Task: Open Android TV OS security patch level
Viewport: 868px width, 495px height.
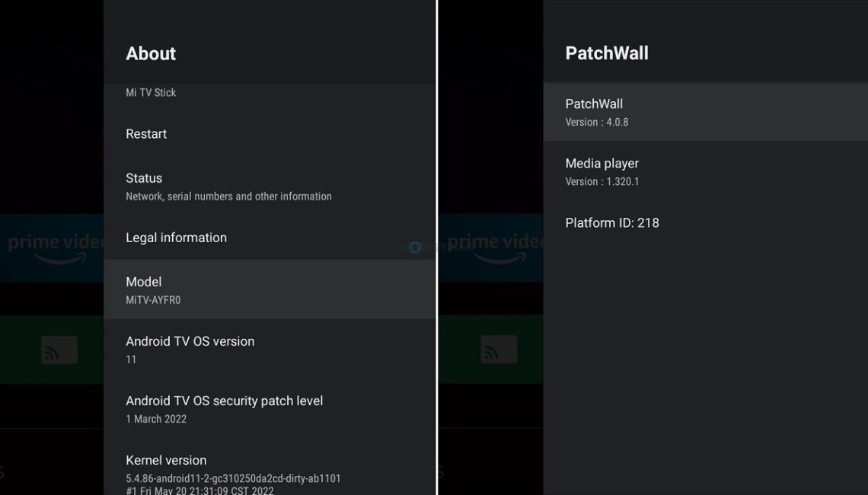Action: (x=224, y=408)
